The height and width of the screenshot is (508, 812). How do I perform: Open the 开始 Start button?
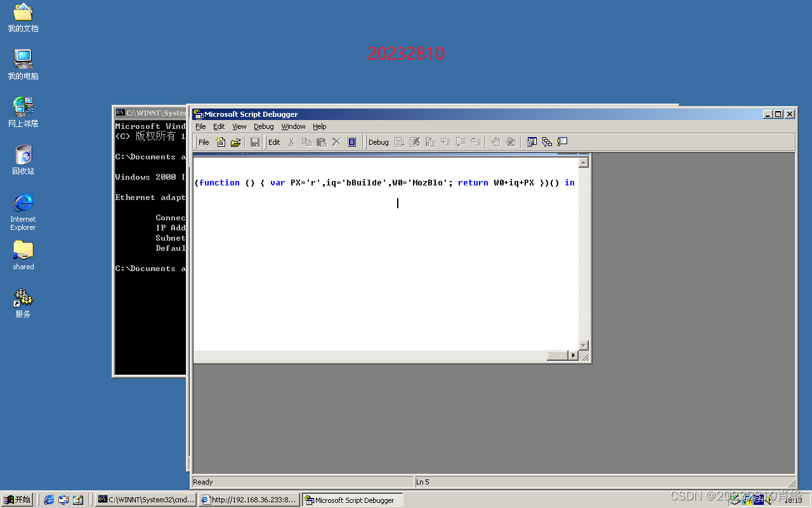(x=17, y=500)
